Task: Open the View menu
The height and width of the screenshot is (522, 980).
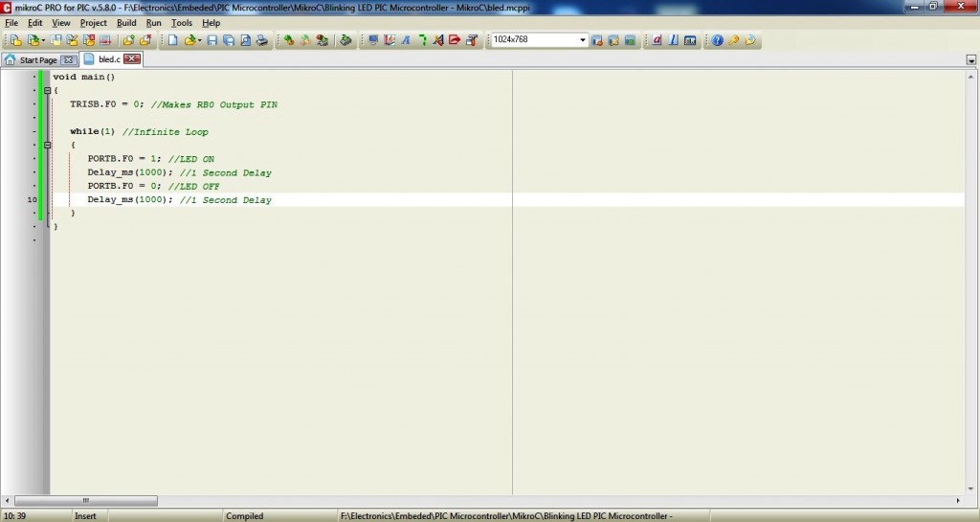Action: [x=60, y=22]
